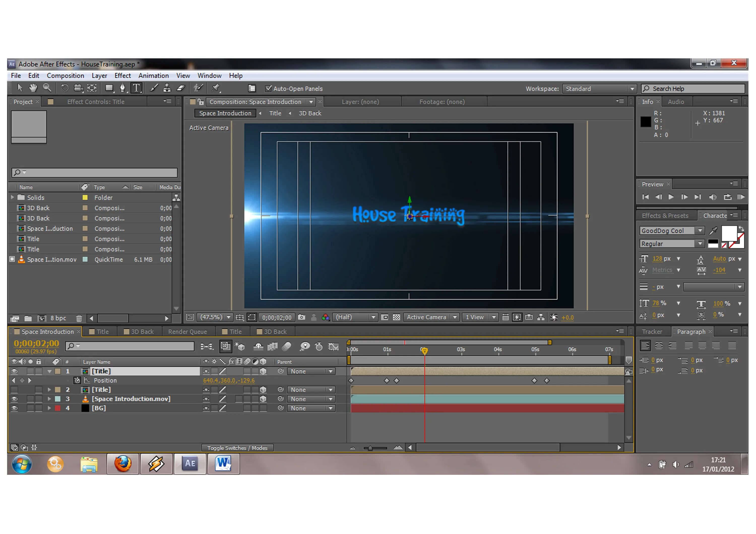Hide the Space Introduction.mov layer
Screen dimensions: 756x534
tap(14, 399)
